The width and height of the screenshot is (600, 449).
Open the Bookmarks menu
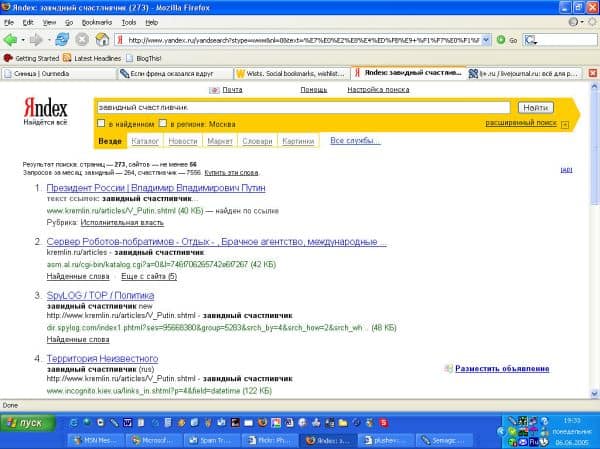click(x=97, y=23)
